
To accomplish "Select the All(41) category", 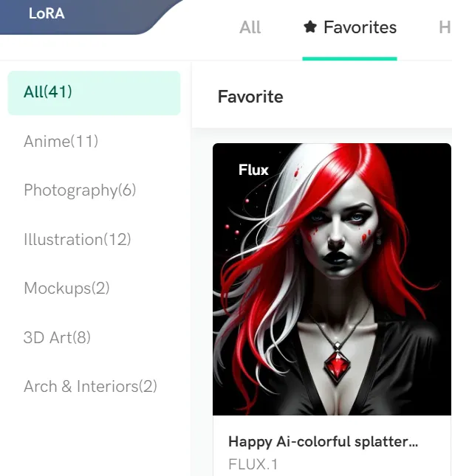I will (94, 93).
